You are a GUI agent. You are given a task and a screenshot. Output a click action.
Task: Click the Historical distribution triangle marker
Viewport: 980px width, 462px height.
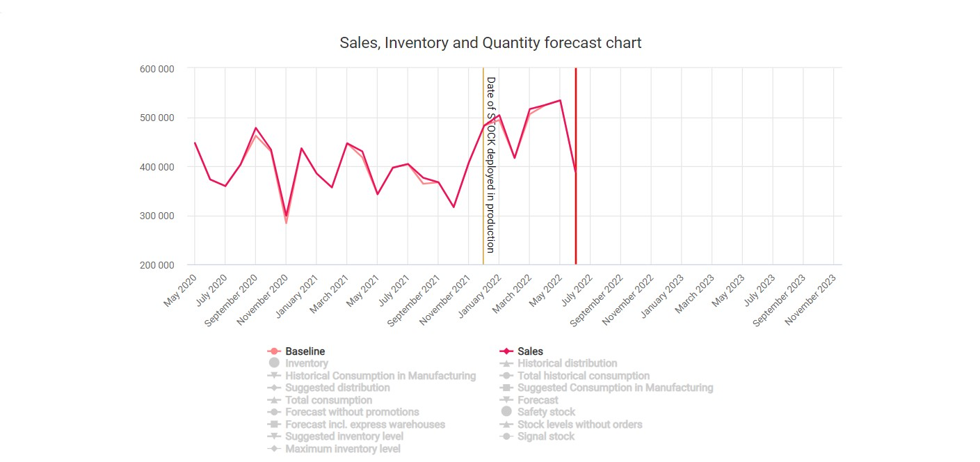tap(506, 363)
